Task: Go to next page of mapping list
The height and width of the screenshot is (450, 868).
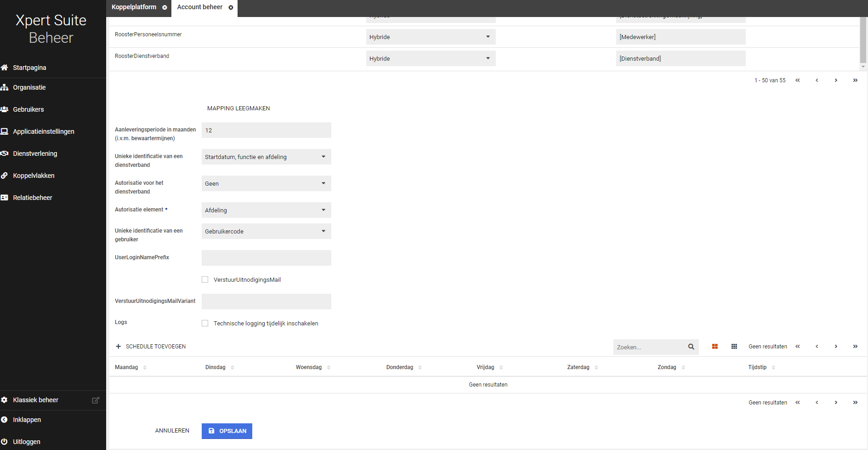Action: [x=835, y=80]
